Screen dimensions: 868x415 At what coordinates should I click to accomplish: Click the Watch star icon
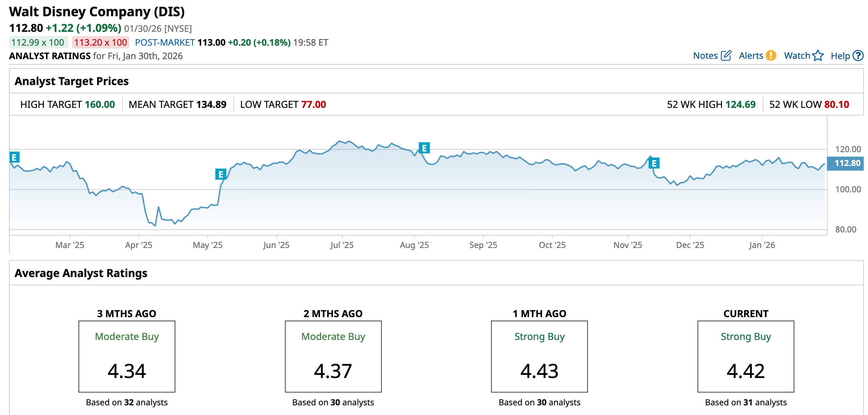[x=818, y=56]
